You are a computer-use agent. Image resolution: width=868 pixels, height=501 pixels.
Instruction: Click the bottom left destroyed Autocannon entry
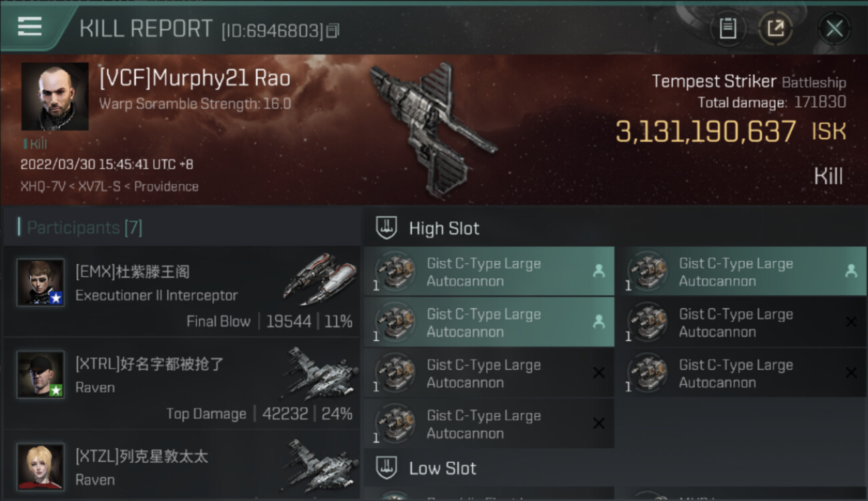click(489, 424)
